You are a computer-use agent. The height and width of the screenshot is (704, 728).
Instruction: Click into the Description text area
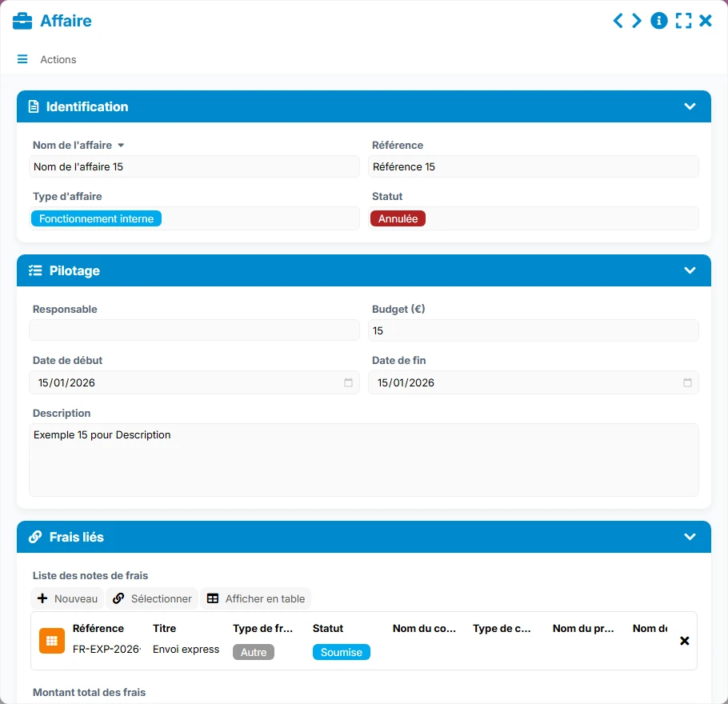(364, 460)
